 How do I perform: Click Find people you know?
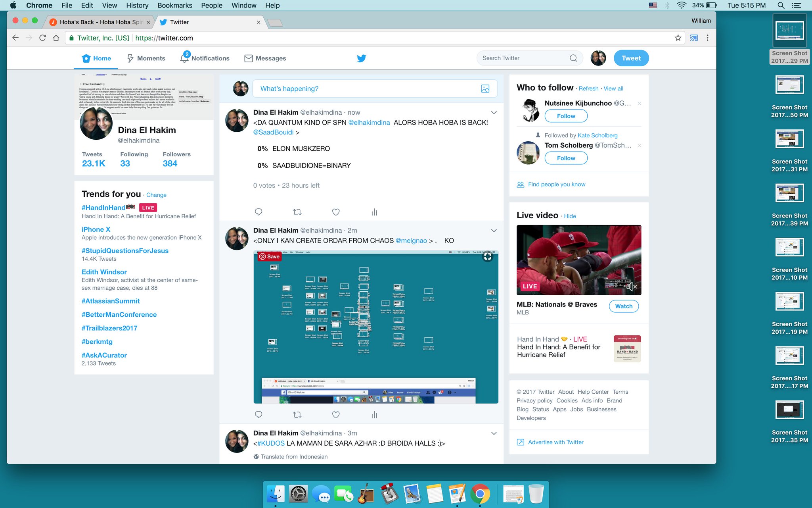click(x=557, y=184)
